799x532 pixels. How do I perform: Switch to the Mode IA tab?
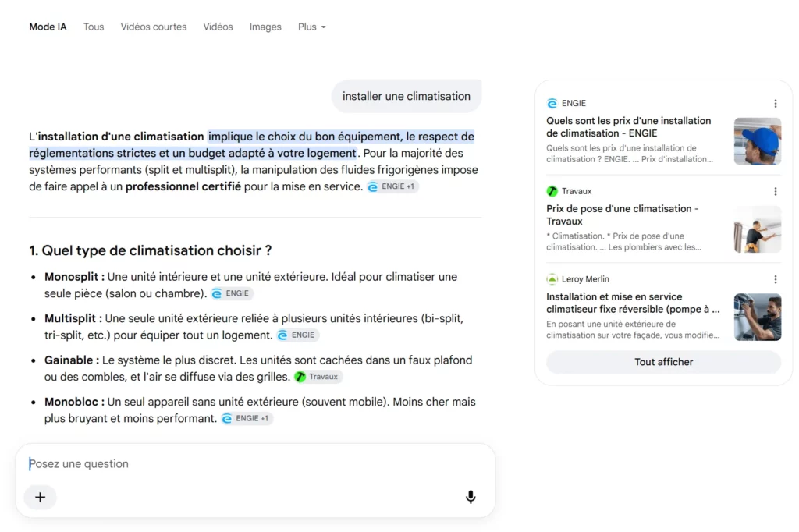[x=48, y=27]
